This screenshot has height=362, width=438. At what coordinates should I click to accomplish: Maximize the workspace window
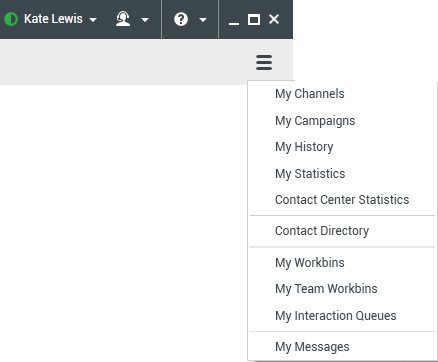click(254, 19)
